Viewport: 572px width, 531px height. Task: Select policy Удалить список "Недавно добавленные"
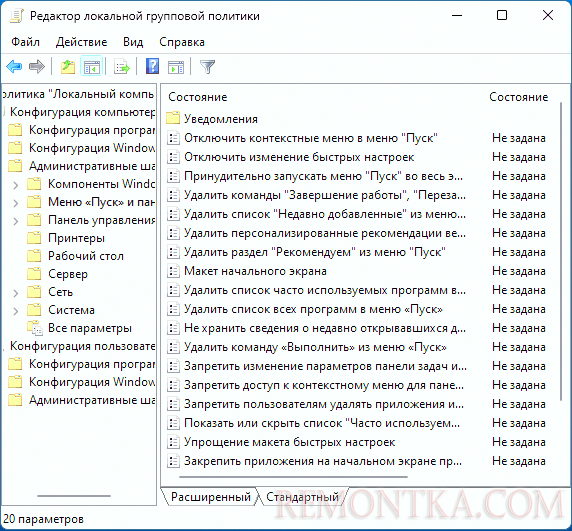[x=325, y=214]
